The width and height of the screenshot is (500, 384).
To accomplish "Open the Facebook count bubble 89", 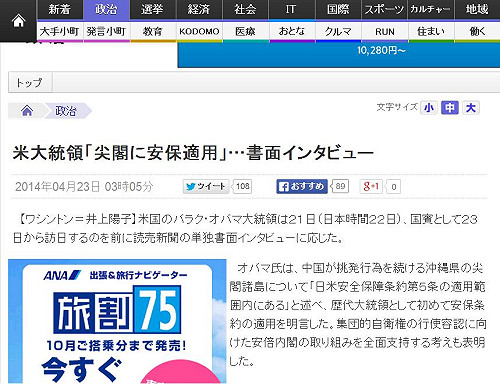I will 340,186.
